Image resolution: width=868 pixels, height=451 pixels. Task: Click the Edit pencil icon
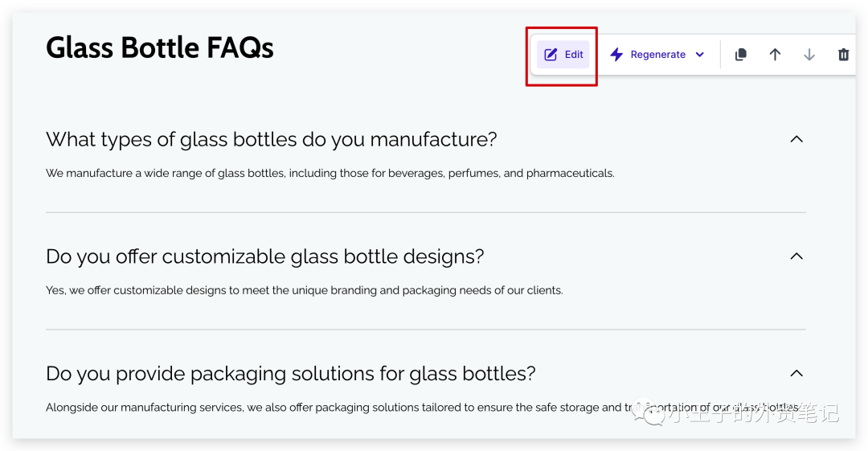(551, 55)
